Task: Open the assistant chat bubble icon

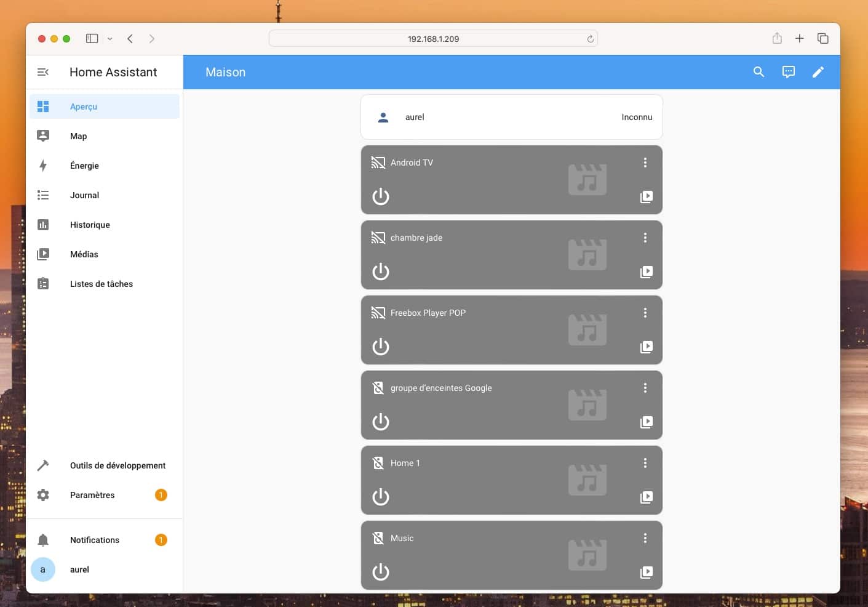Action: tap(788, 72)
